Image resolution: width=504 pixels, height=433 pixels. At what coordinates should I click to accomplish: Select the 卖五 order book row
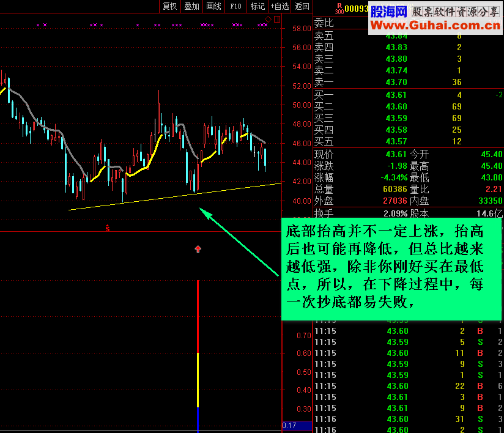[408, 35]
